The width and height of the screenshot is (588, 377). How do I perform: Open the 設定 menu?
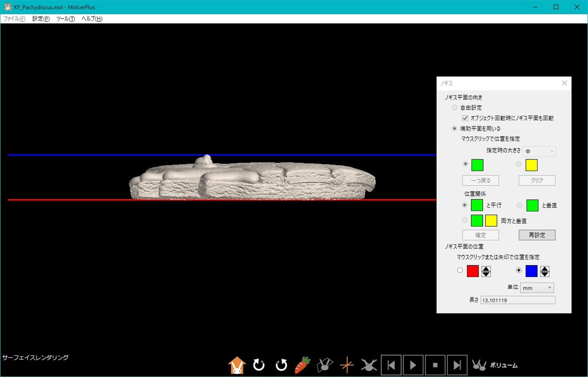(x=41, y=19)
